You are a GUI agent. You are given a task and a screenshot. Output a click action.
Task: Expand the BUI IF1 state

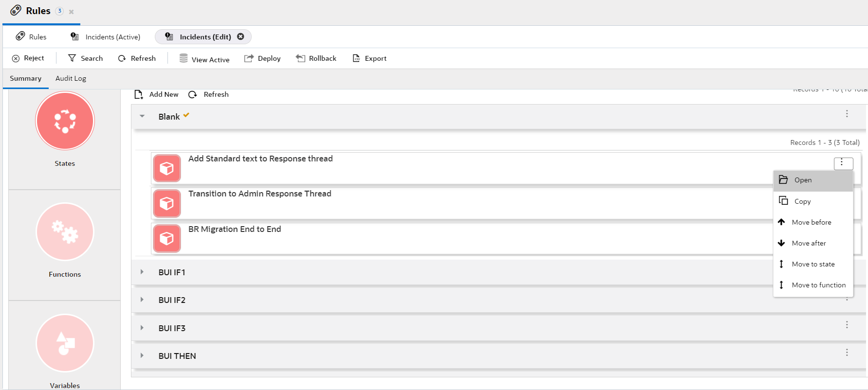[142, 272]
